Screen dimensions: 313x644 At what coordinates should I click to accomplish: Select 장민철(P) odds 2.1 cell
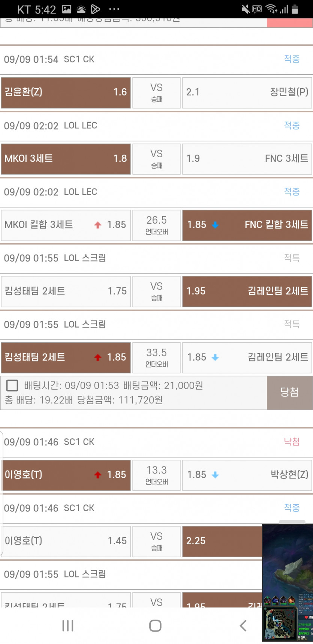point(247,92)
